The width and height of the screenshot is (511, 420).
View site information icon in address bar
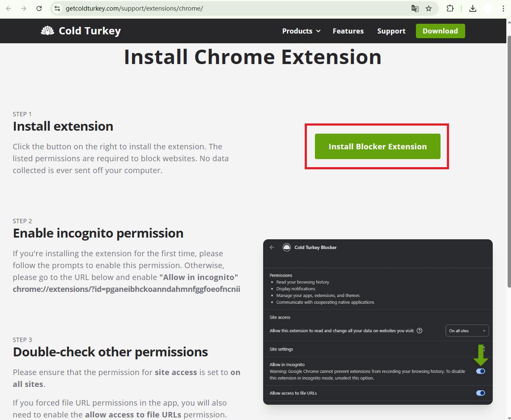click(57, 8)
